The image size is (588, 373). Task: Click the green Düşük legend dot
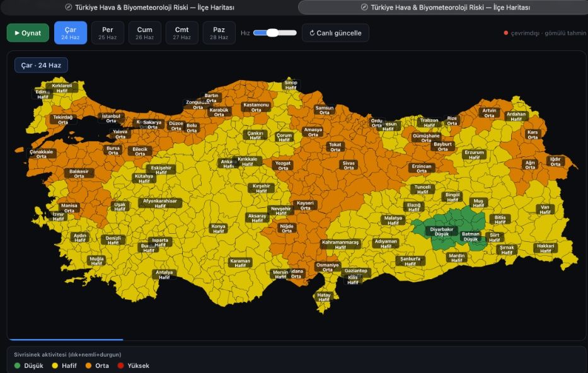[17, 365]
